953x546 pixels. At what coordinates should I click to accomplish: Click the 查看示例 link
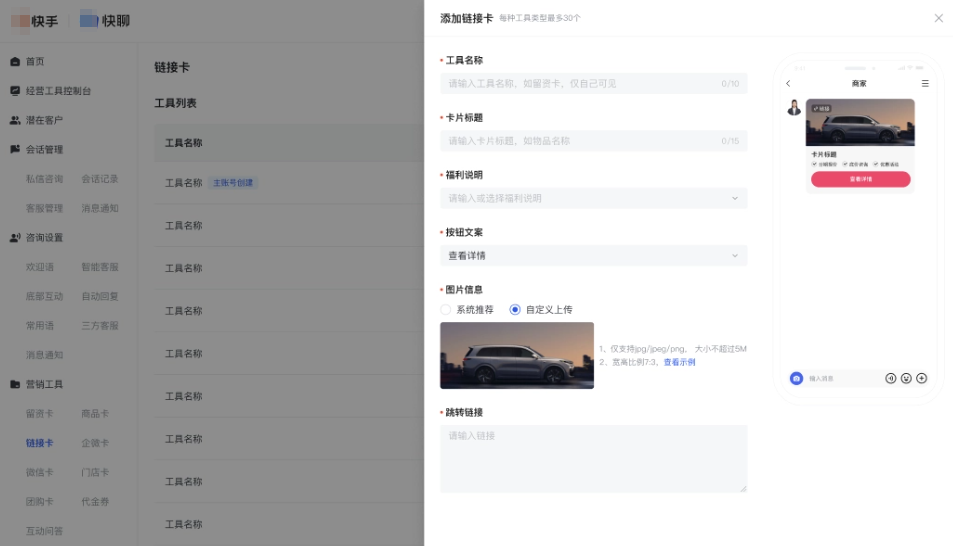tap(679, 362)
